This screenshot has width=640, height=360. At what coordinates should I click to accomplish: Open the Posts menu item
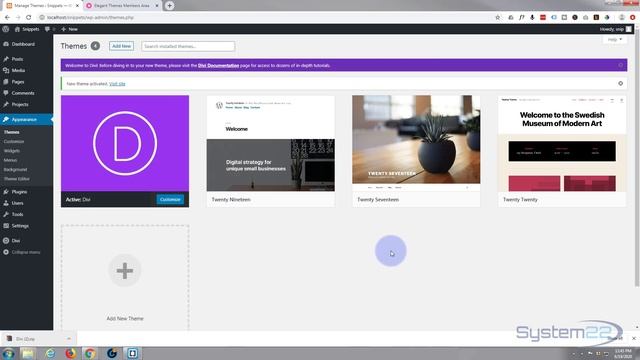[17, 59]
